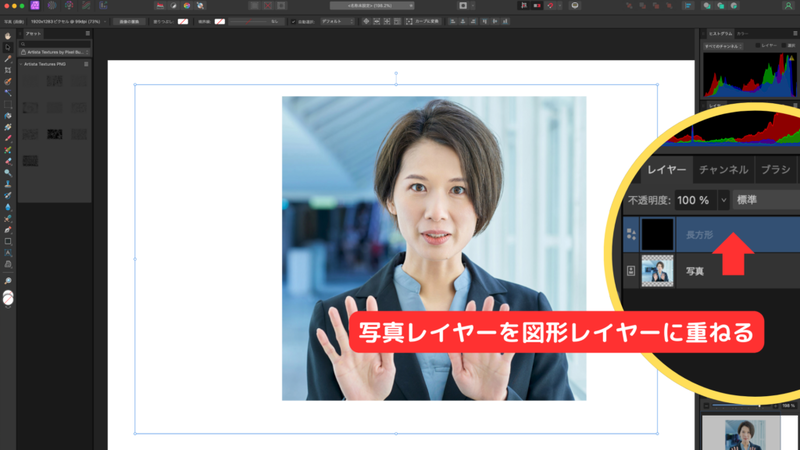Click the Select All toolbar icon
This screenshot has height=450, width=800.
[x=254, y=6]
